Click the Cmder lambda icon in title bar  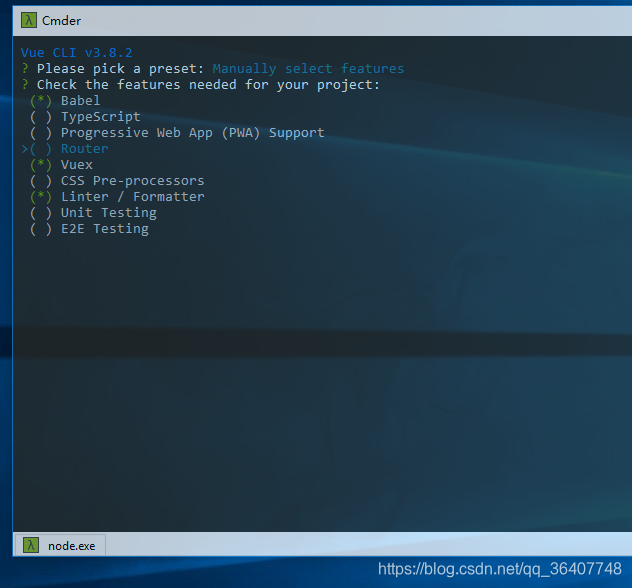pyautogui.click(x=29, y=20)
